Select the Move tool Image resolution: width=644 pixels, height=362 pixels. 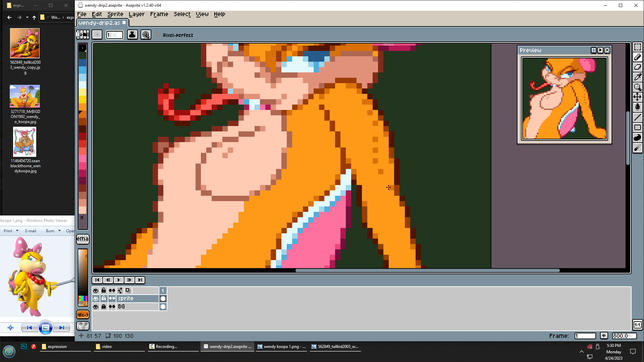pos(637,97)
